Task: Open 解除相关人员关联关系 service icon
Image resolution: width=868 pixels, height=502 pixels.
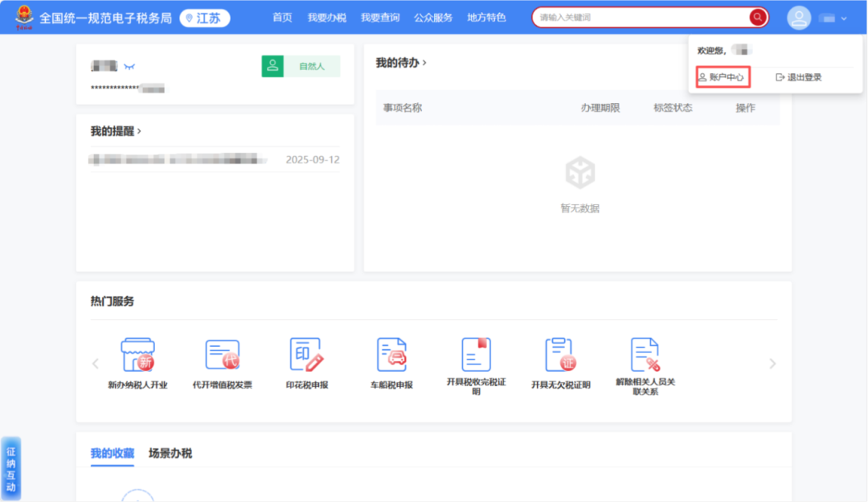Action: [645, 355]
